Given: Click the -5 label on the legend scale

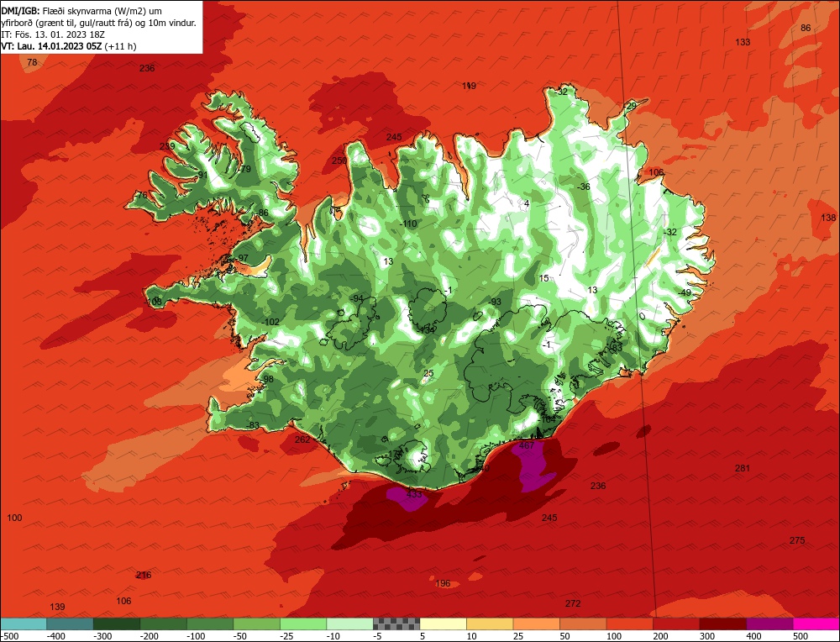Looking at the screenshot, I should coord(378,636).
